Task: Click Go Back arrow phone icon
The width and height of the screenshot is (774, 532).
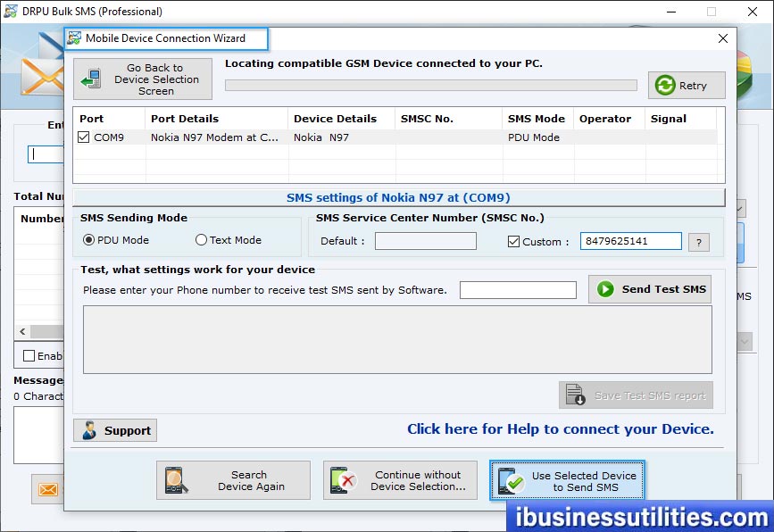Action: [91, 79]
